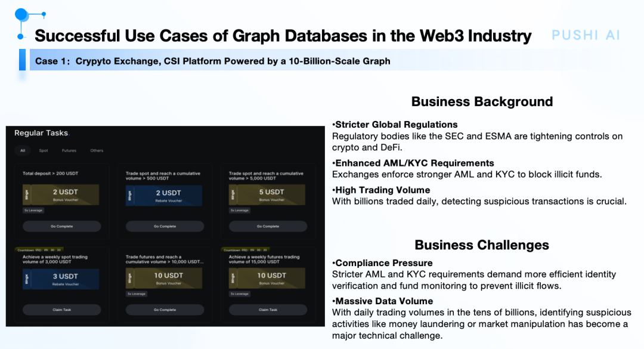Claim the weekly spot trading 3,000 USDT task
This screenshot has width=644, height=349.
61,310
